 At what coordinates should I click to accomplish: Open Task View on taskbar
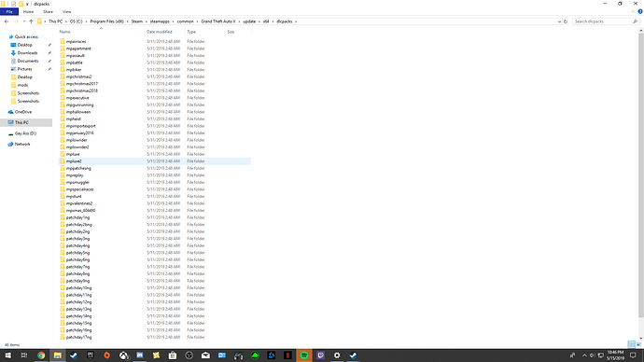(x=24, y=355)
